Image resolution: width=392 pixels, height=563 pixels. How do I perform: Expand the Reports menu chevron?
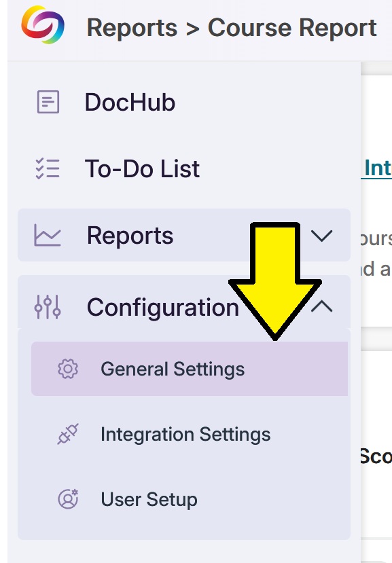tap(321, 236)
